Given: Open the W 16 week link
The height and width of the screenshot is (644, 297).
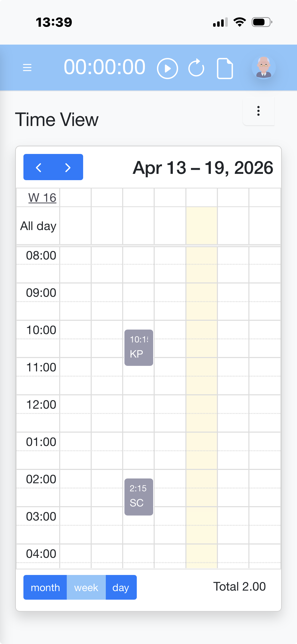Looking at the screenshot, I should pos(42,198).
